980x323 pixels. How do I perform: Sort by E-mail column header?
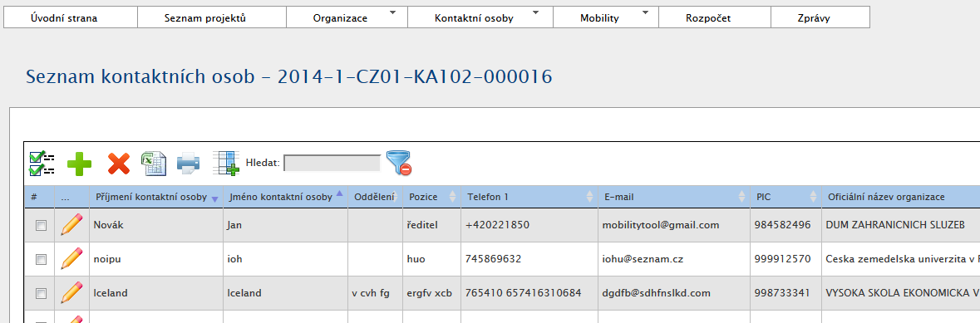coord(674,197)
